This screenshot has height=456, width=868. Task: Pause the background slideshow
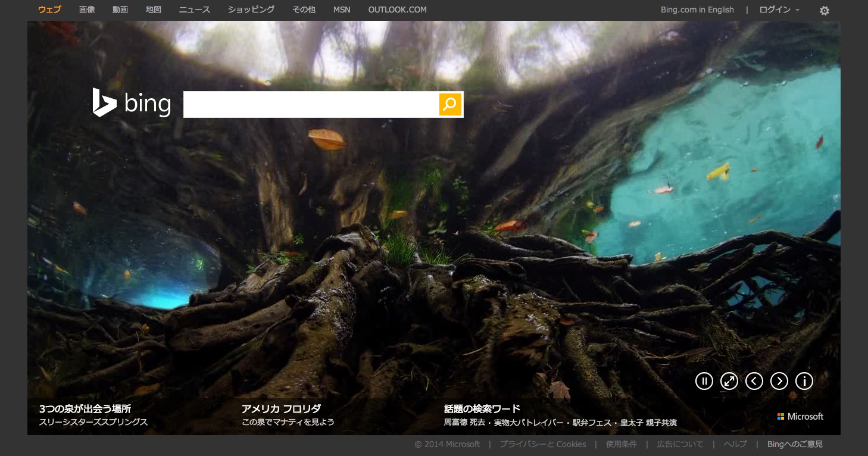pos(704,381)
